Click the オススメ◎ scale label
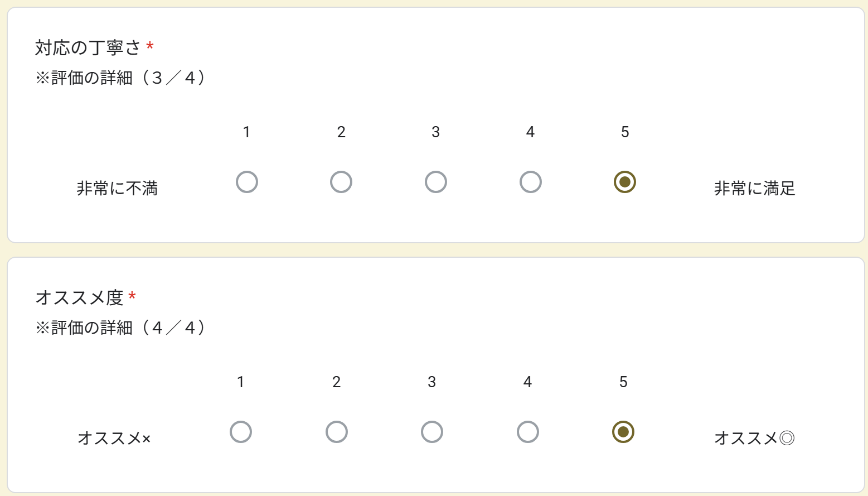Screen dimensions: 868x496 tap(754, 439)
